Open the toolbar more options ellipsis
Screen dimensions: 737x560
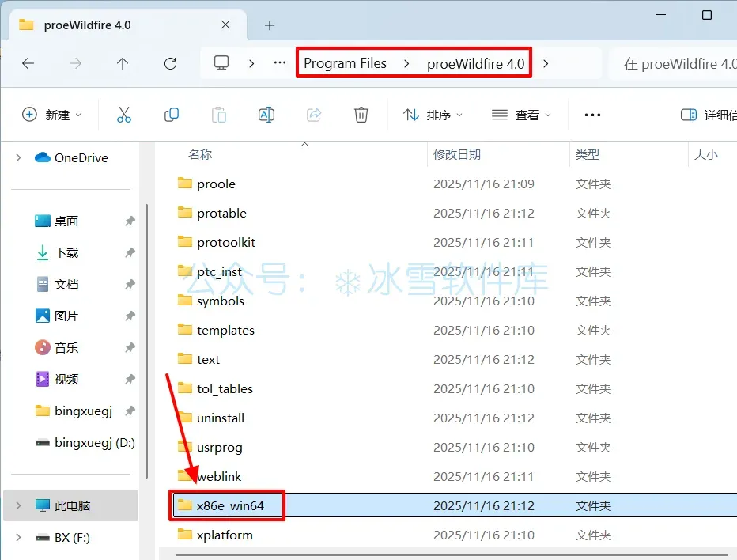pyautogui.click(x=592, y=115)
